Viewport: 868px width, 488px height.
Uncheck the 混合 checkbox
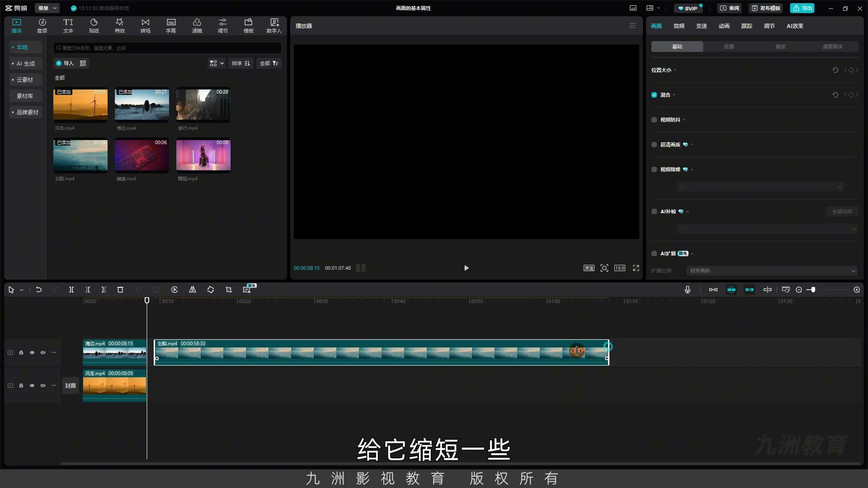click(654, 95)
